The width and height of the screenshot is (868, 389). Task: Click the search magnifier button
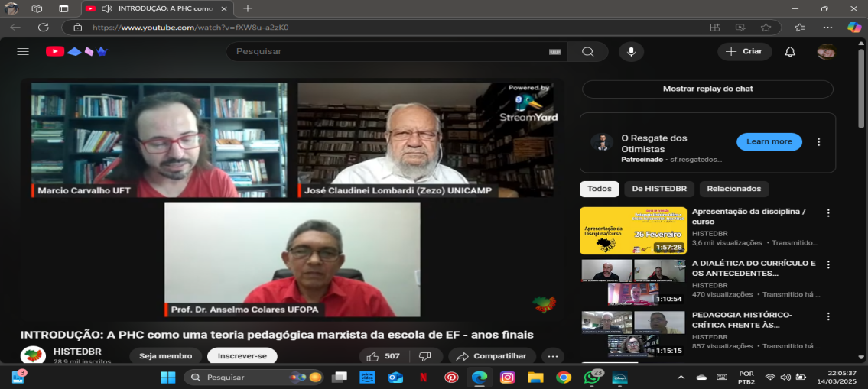click(x=587, y=51)
